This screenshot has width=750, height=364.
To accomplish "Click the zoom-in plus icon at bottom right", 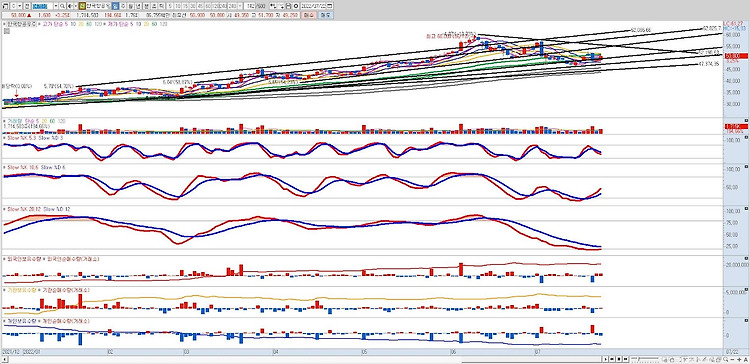I will 739,359.
